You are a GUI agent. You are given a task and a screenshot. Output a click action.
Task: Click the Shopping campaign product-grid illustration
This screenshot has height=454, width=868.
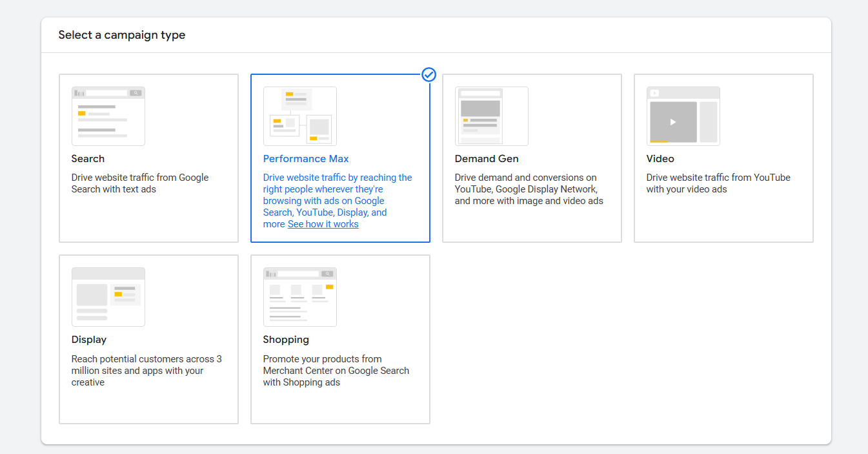point(299,297)
